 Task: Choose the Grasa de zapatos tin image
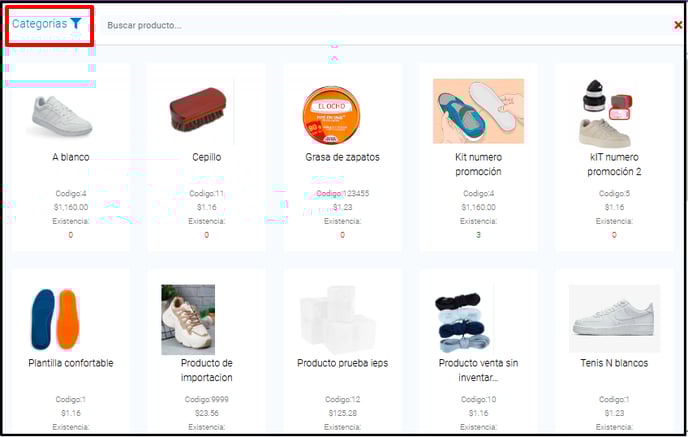[331, 115]
